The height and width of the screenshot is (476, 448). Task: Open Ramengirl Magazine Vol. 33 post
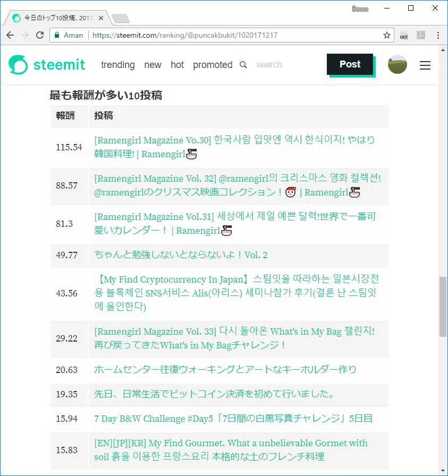click(x=234, y=338)
